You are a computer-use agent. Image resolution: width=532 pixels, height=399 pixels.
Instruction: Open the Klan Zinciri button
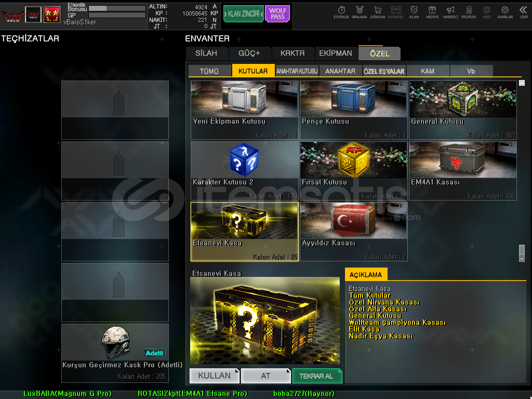[244, 14]
